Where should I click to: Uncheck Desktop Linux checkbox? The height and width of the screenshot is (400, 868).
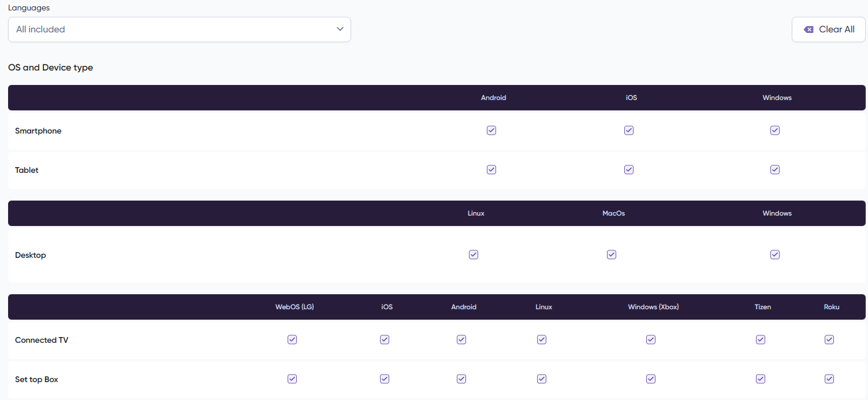coord(474,255)
